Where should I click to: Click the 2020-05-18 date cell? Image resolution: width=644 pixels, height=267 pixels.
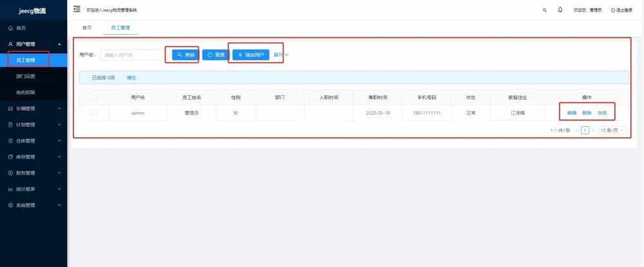(x=378, y=113)
